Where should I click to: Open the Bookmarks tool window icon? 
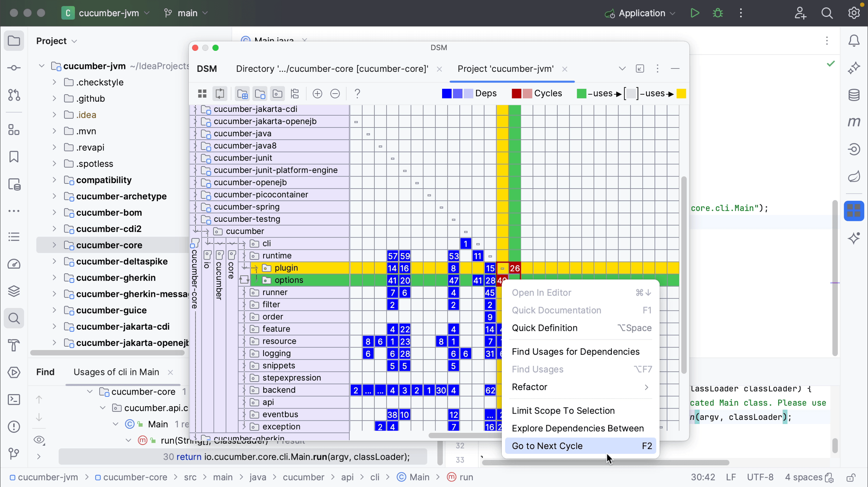pyautogui.click(x=14, y=157)
